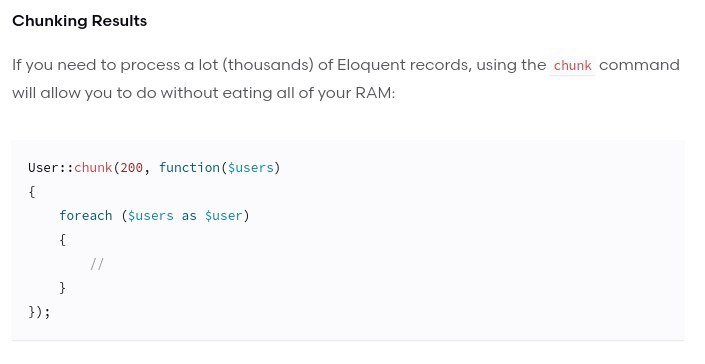Click the inner closing brace of the foreach
This screenshot has height=364, width=705.
tap(62, 288)
